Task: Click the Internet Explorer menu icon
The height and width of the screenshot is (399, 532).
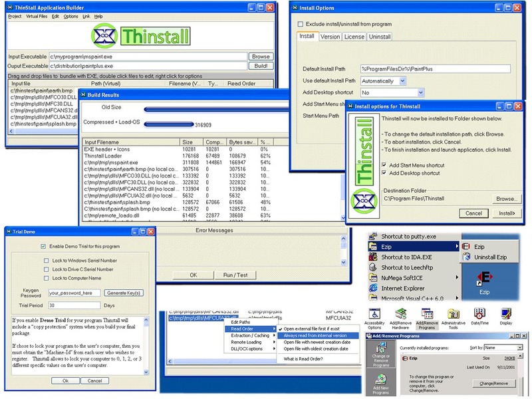Action: (x=373, y=288)
